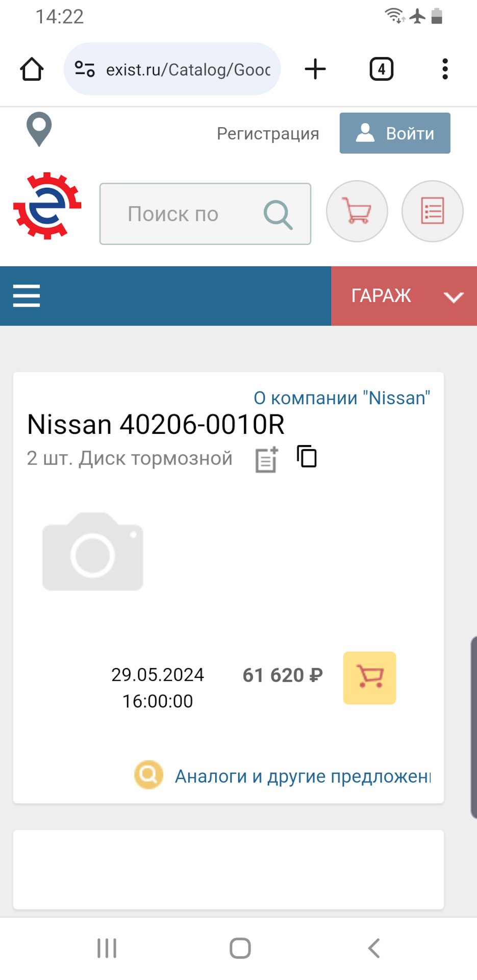
Task: Open a new browser tab
Action: click(315, 69)
